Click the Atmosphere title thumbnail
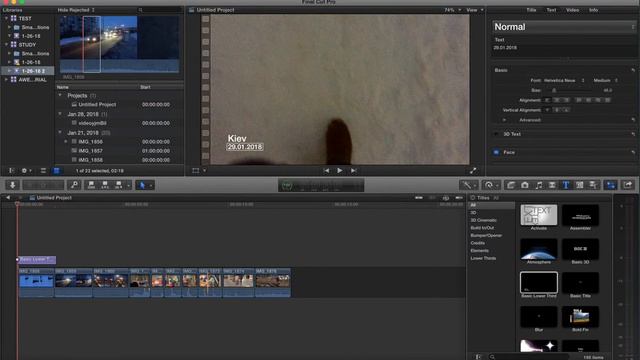This screenshot has height=360, width=640. (539, 249)
